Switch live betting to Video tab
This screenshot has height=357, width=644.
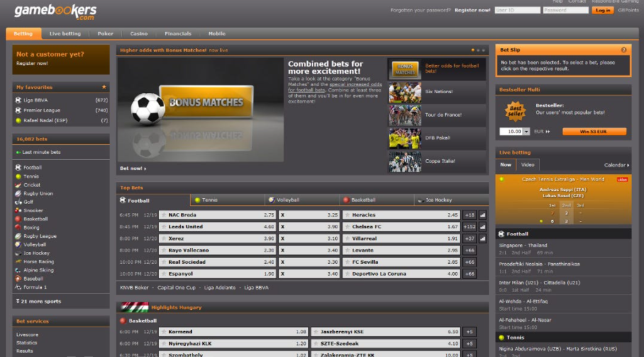click(x=528, y=164)
